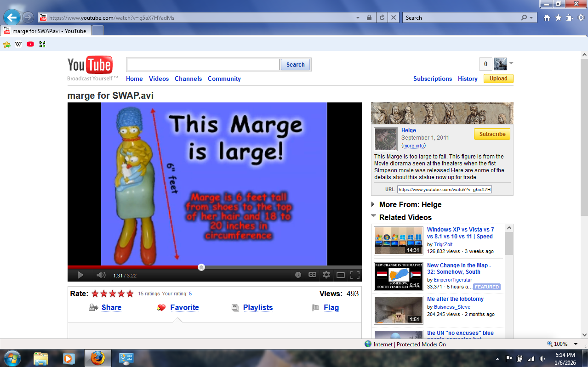Click the green four-dot bookmark icon
588x367 pixels.
(x=42, y=44)
